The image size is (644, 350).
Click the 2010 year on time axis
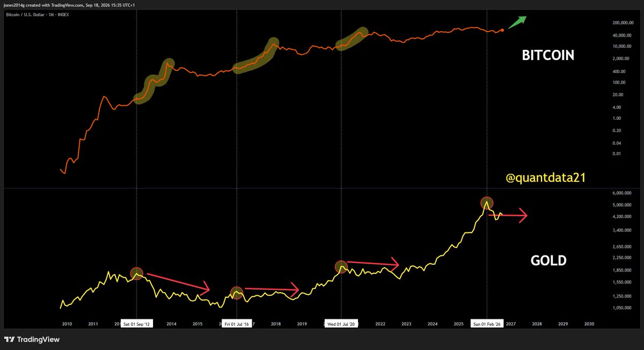[x=67, y=324]
